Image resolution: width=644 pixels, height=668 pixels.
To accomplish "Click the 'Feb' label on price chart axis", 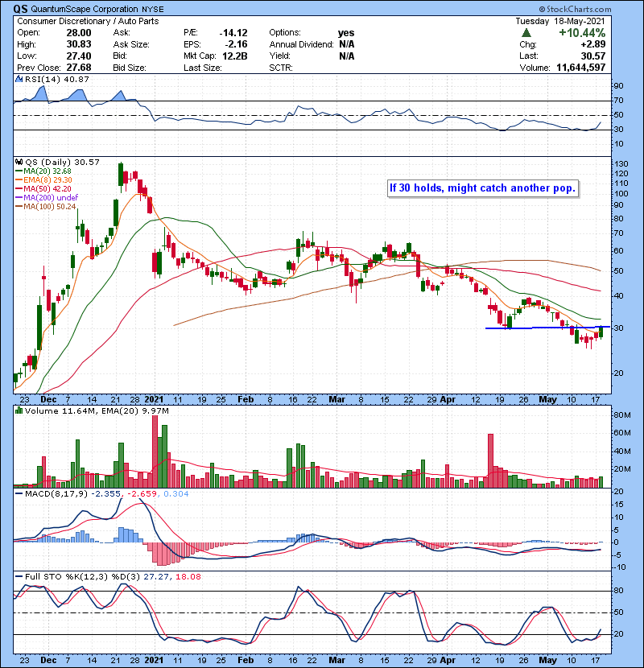I will pyautogui.click(x=246, y=400).
